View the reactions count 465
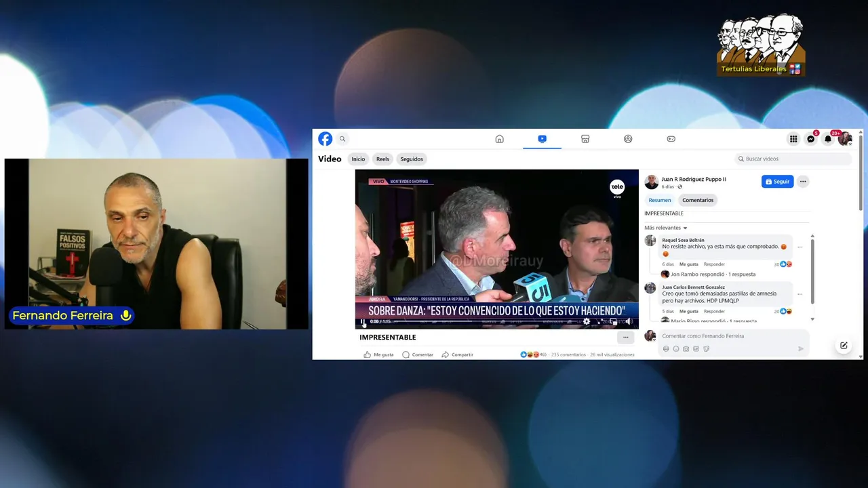Image resolution: width=868 pixels, height=488 pixels. point(534,354)
